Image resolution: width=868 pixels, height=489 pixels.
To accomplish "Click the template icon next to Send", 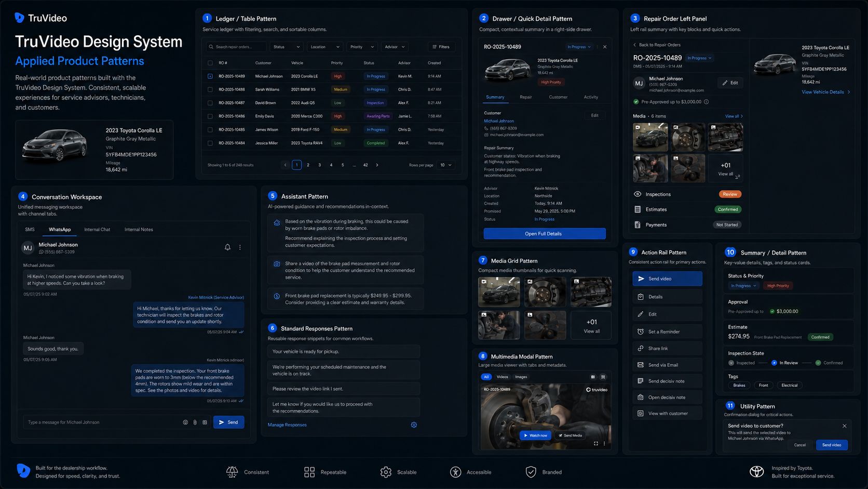I will [205, 422].
